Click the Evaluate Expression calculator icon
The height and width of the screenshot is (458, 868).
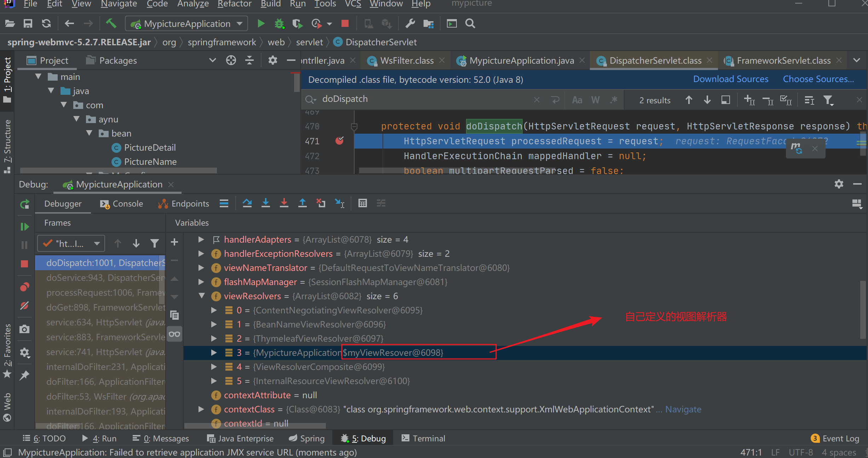[362, 203]
